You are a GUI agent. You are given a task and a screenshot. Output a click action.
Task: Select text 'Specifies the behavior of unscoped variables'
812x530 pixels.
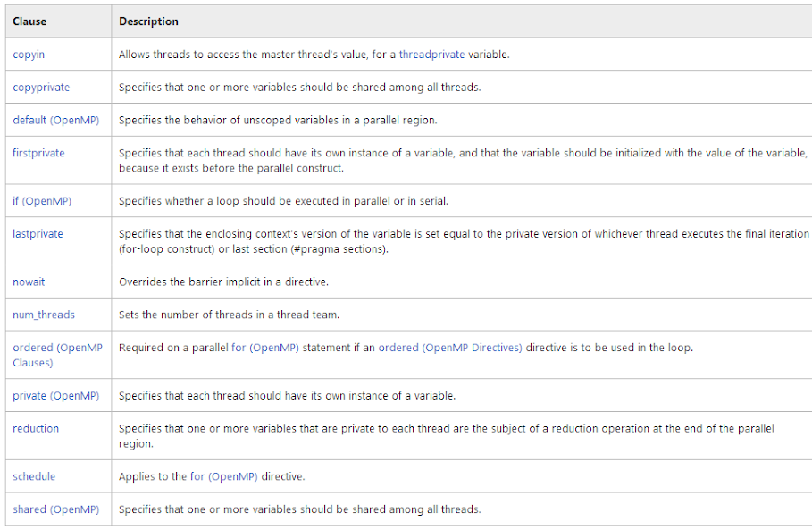coord(229,120)
